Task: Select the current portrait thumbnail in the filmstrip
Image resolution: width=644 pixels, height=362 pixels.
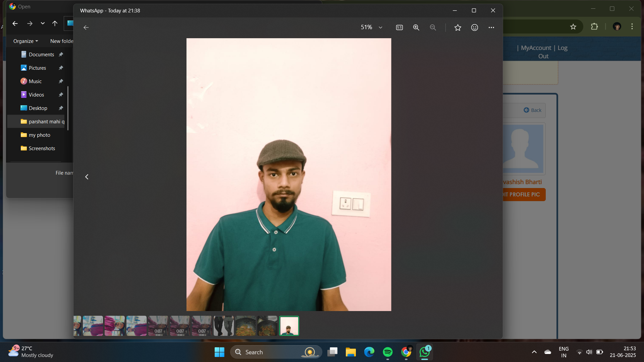Action: pos(289,326)
